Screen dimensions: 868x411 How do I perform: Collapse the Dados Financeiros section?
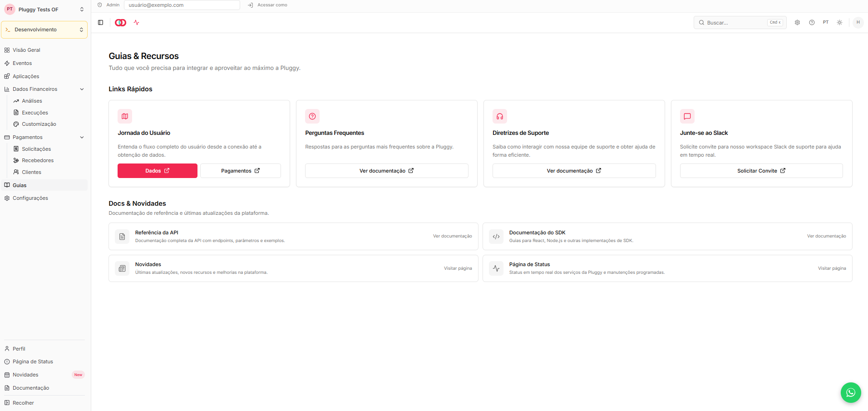(44, 89)
